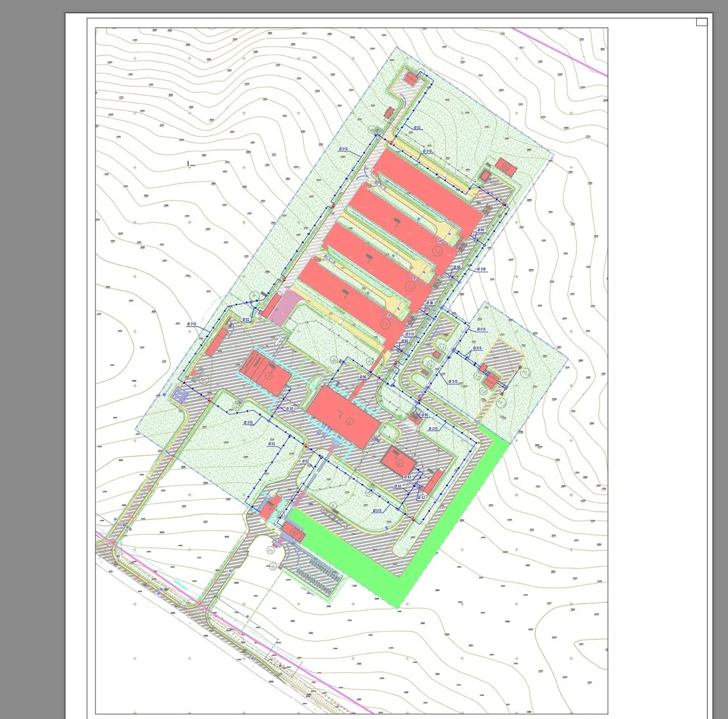This screenshot has width=728, height=719.
Task: Click the small empty box in the sheet corner
Action: tap(702, 22)
